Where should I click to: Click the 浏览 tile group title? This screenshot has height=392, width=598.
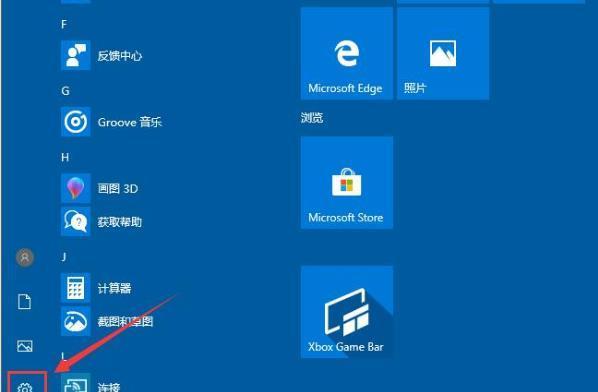click(312, 118)
